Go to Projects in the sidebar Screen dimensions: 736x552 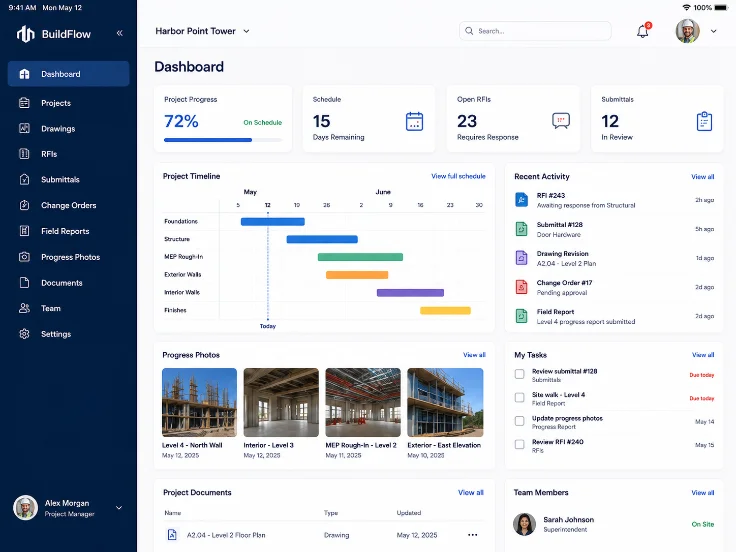(x=69, y=103)
